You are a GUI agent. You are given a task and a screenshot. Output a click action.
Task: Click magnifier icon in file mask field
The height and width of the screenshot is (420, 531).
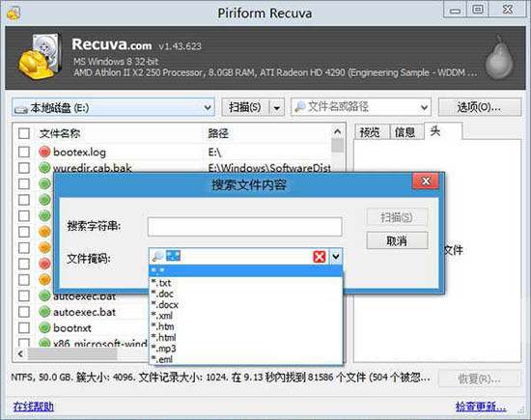click(157, 257)
